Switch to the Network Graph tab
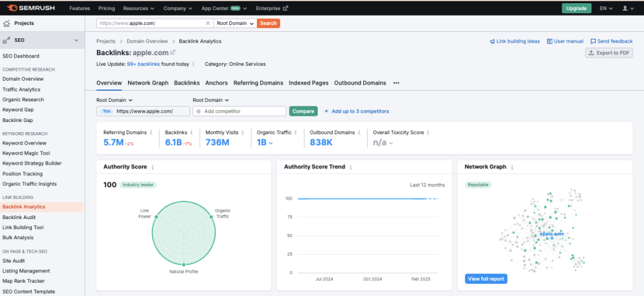 148,83
